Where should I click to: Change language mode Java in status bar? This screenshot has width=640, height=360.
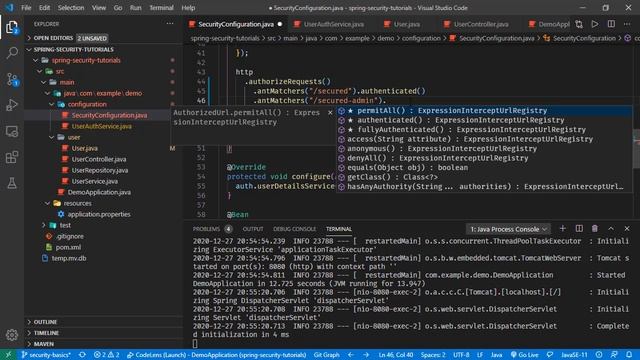pyautogui.click(x=496, y=355)
